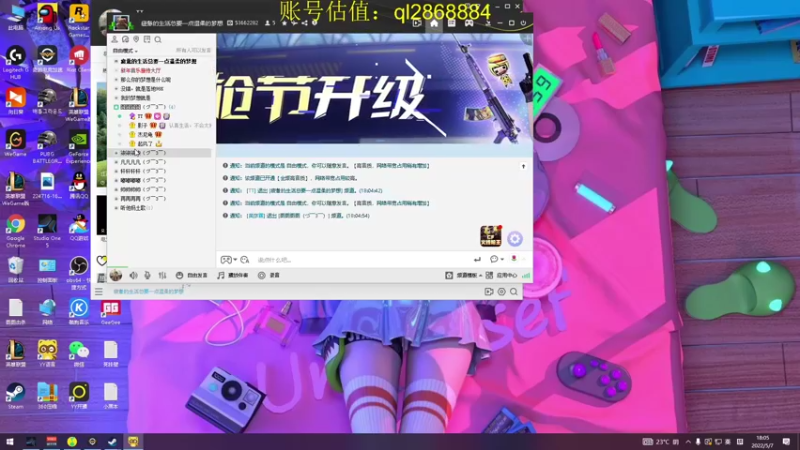Screen dimensions: 800x450
Task: Click the video camera icon in bottom strip
Action: click(x=489, y=291)
